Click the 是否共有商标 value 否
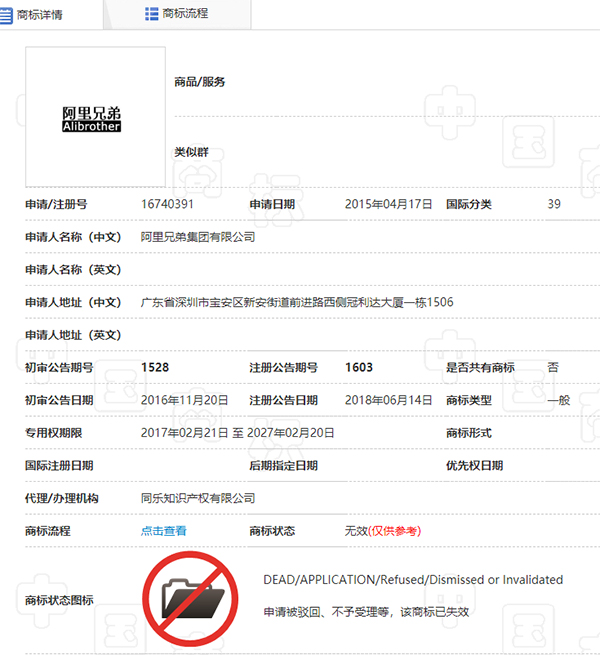Viewport: 600px width, 655px height. click(x=553, y=368)
